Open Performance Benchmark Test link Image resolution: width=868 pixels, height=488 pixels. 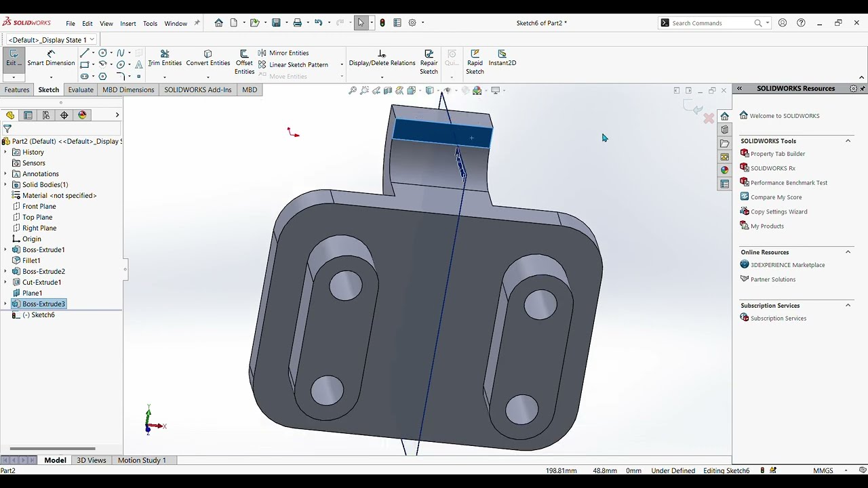pos(784,183)
